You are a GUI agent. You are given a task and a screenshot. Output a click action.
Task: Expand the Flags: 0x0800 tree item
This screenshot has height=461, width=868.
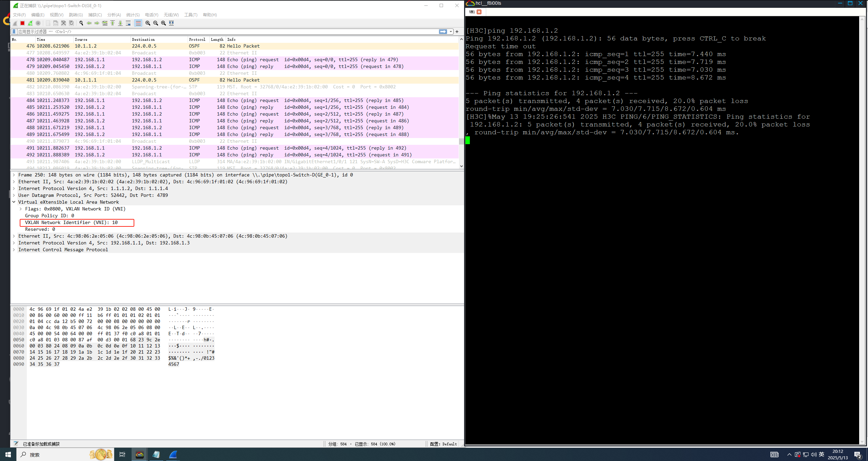21,209
